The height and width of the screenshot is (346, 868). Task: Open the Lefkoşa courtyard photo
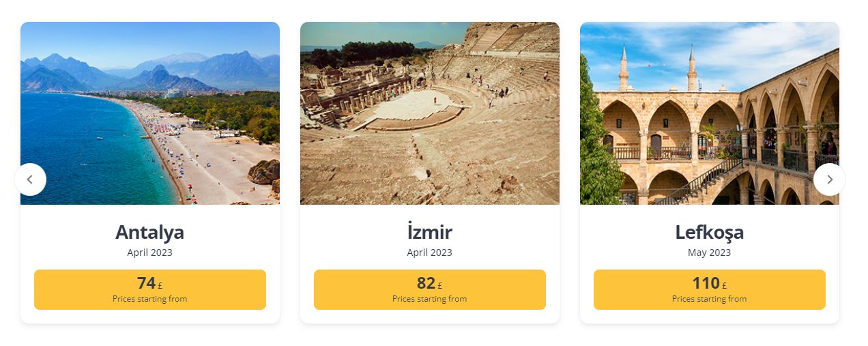tap(710, 113)
